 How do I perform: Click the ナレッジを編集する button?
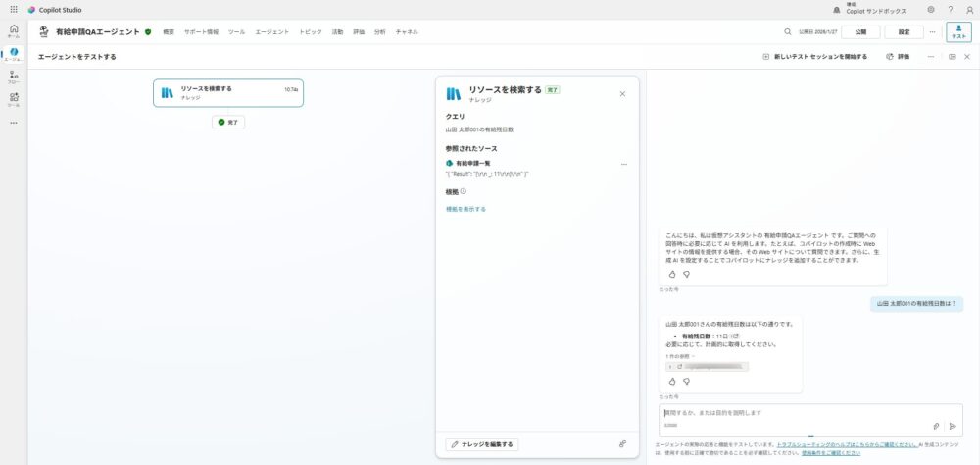pos(481,444)
